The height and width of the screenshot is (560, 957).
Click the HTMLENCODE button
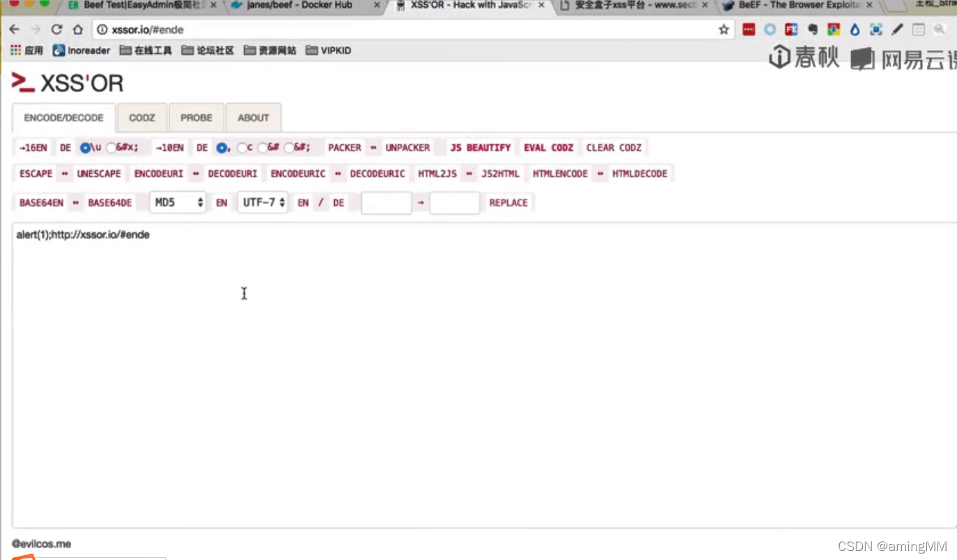coord(560,174)
